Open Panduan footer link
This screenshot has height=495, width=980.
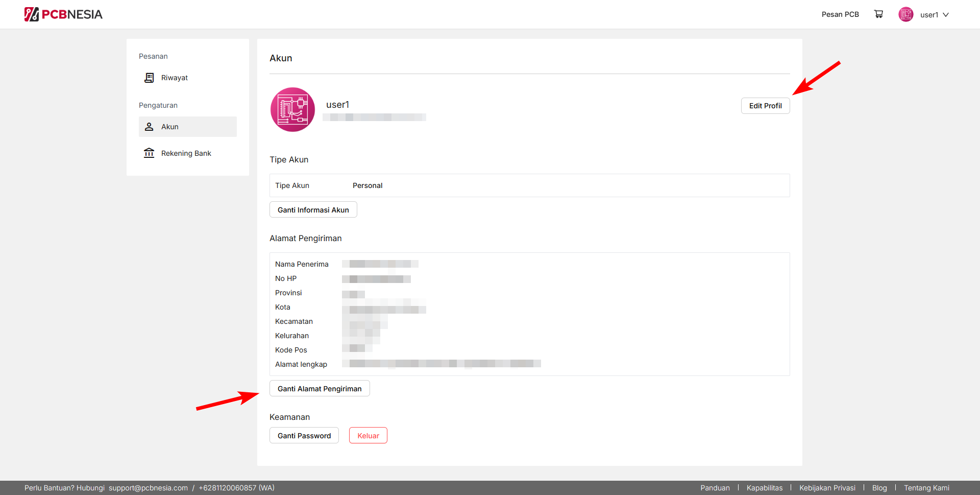[715, 488]
